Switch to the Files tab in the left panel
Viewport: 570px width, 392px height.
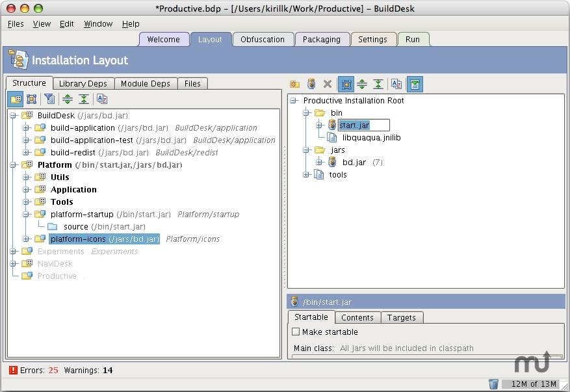point(192,84)
